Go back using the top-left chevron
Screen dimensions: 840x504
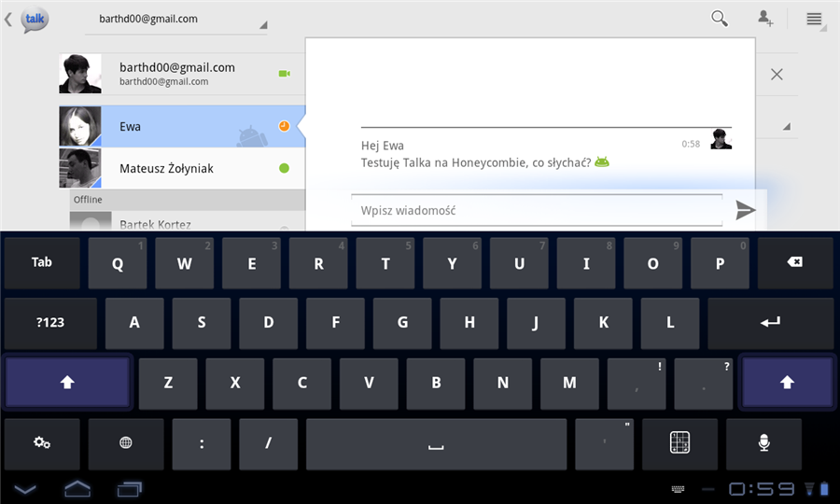pyautogui.click(x=8, y=20)
